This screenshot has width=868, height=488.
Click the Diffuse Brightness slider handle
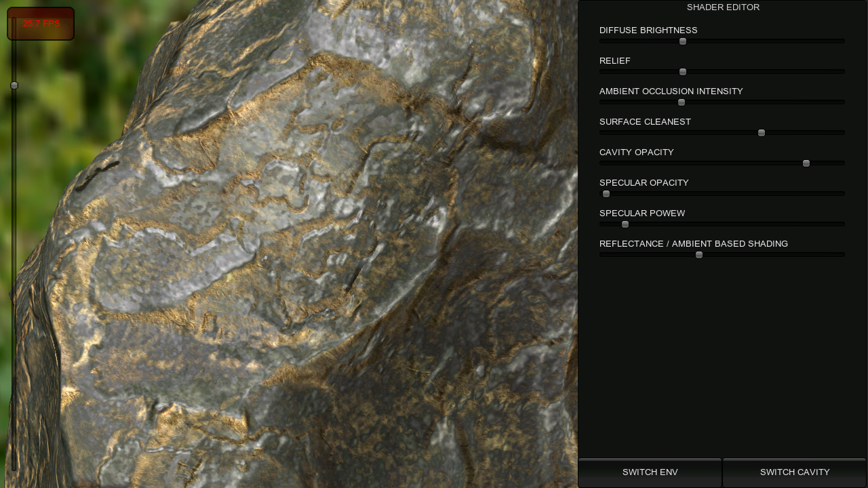point(683,41)
